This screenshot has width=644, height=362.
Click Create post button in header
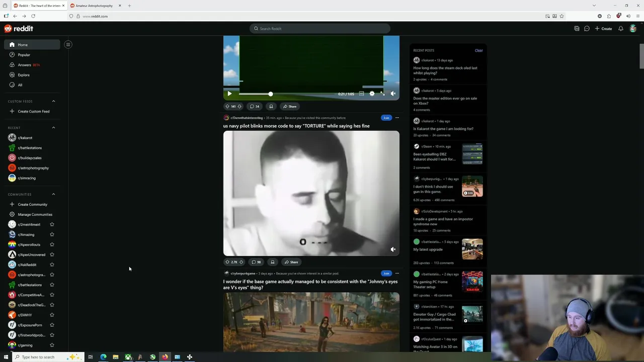click(603, 29)
